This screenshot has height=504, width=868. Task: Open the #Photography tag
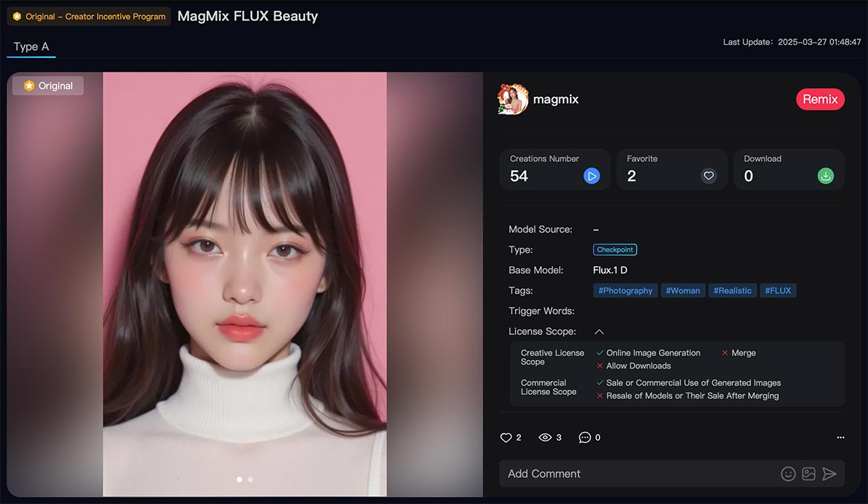625,290
